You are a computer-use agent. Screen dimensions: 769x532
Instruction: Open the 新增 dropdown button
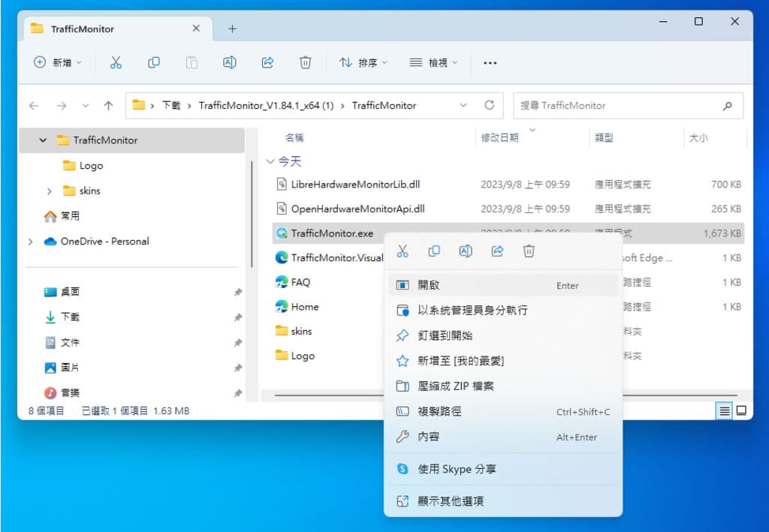[x=57, y=63]
